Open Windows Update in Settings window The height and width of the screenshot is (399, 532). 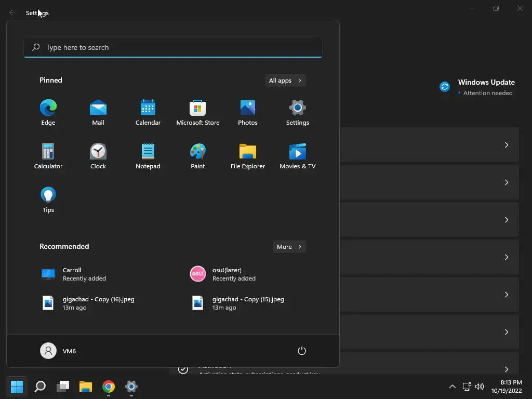pyautogui.click(x=477, y=87)
